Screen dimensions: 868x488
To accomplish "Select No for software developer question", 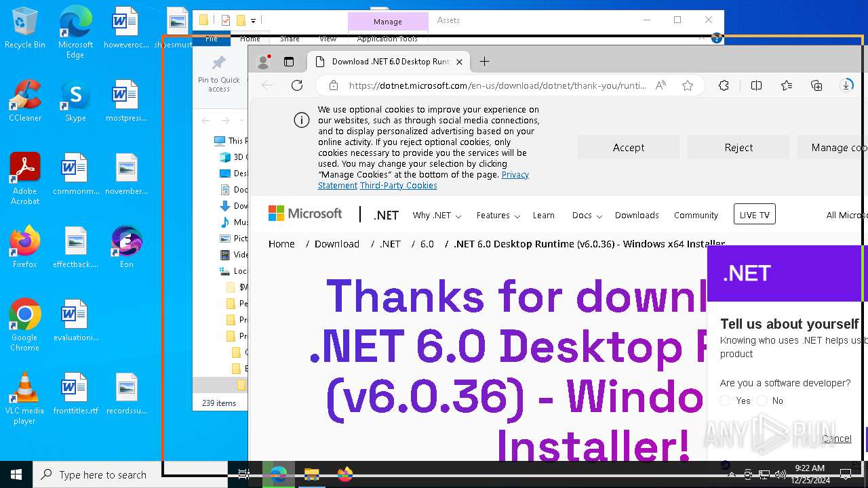I will (762, 401).
